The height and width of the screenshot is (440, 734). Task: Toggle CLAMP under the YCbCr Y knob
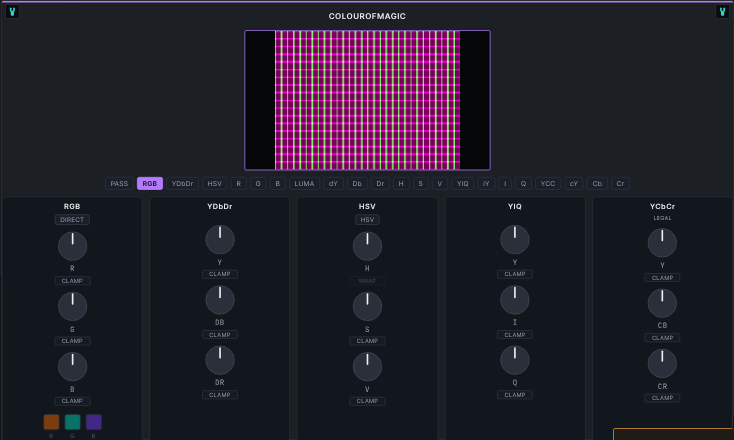662,278
